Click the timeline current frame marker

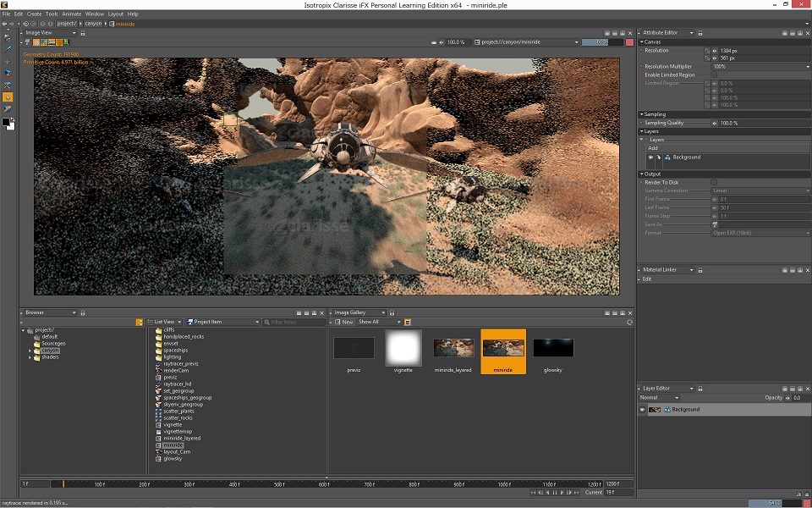click(63, 483)
